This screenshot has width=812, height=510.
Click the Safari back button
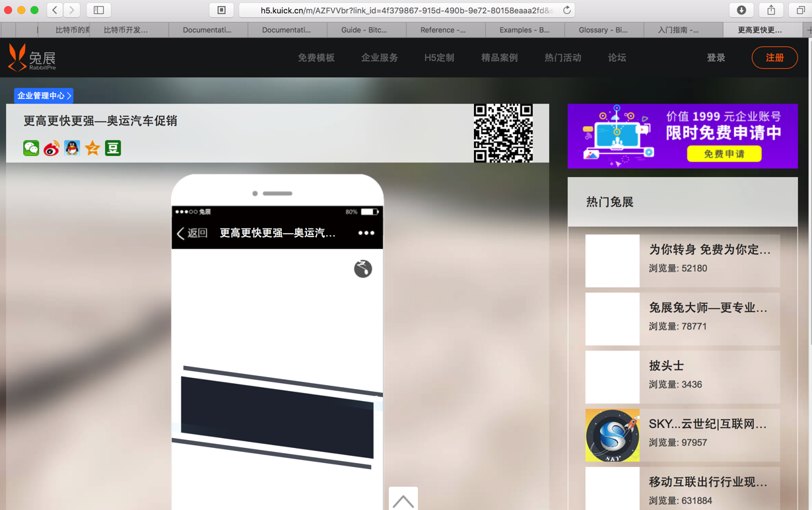(x=55, y=10)
